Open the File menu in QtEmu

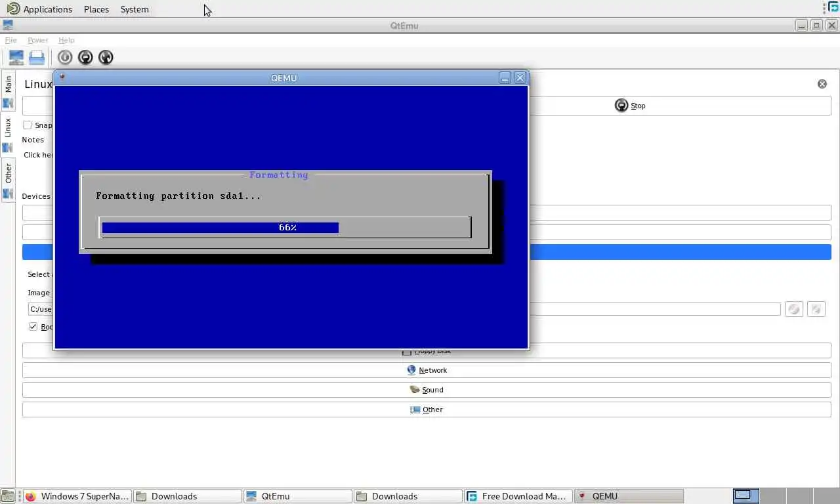[11, 40]
